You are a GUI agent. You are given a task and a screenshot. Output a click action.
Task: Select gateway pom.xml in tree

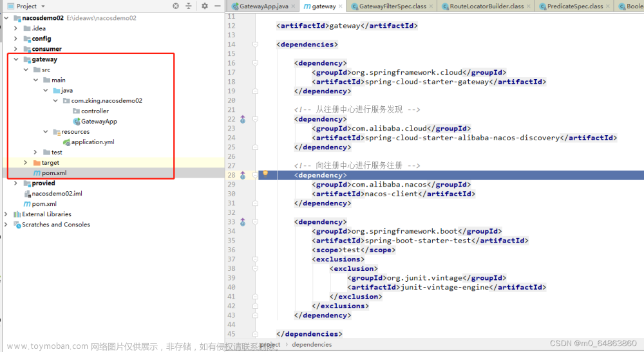54,172
